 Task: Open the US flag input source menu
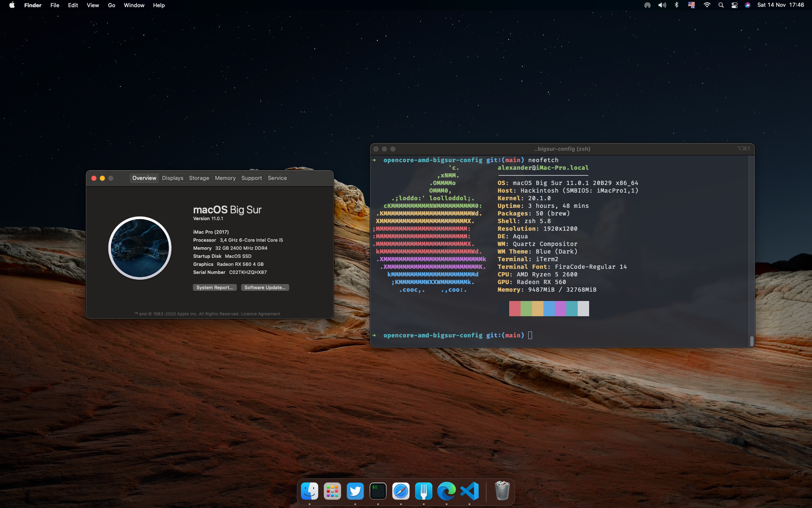691,5
